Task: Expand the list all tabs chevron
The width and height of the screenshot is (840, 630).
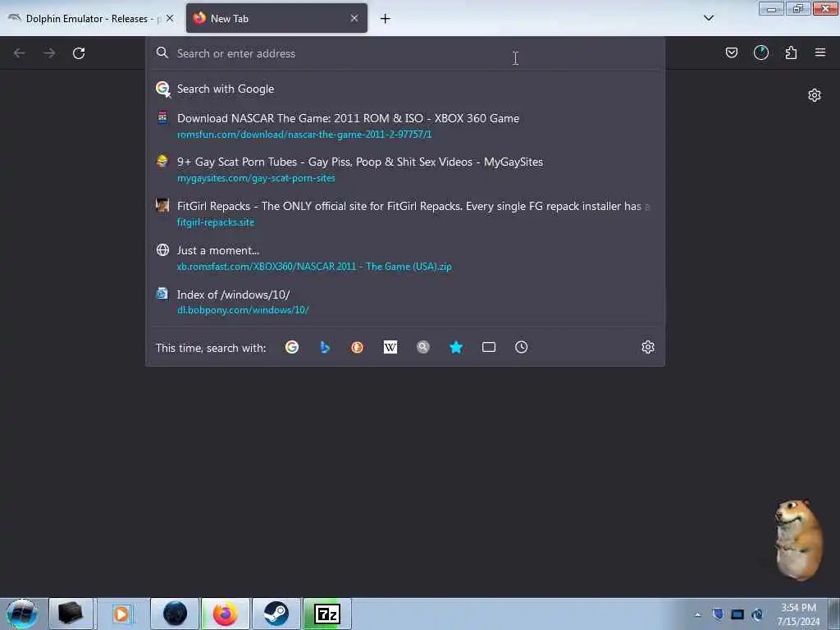Action: click(708, 18)
